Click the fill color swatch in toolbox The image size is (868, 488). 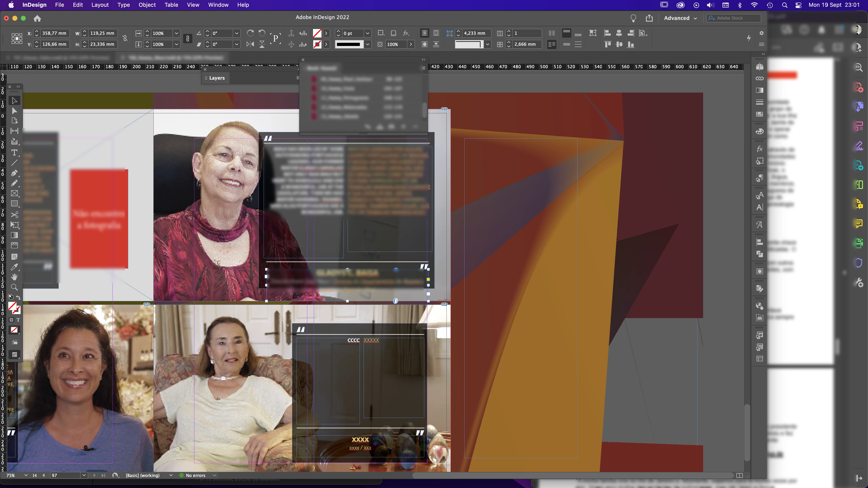(13, 306)
